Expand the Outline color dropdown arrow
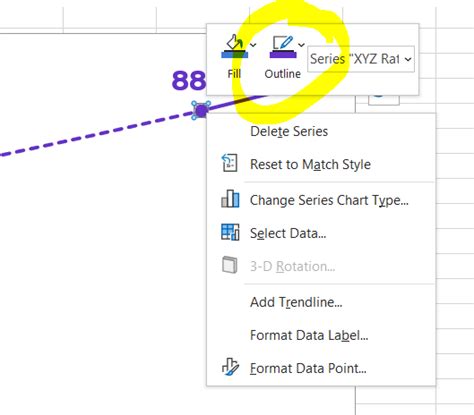This screenshot has height=415, width=474. point(301,45)
